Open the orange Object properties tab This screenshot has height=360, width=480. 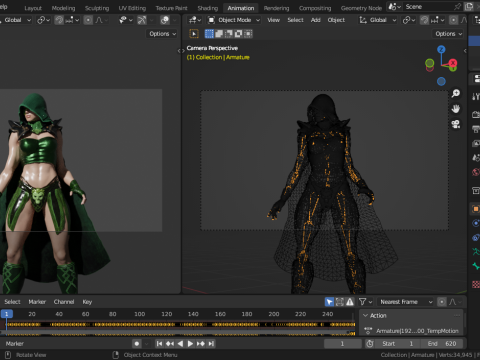[x=476, y=209]
